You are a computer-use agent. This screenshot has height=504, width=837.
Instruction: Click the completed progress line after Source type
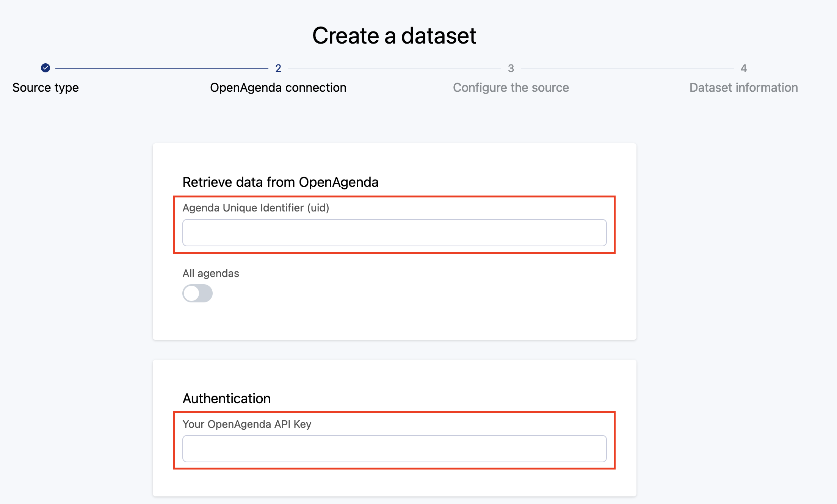tap(162, 68)
